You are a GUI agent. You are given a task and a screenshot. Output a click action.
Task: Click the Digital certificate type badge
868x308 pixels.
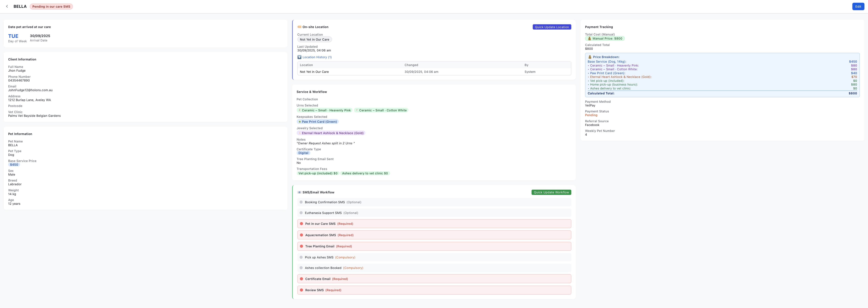[303, 153]
